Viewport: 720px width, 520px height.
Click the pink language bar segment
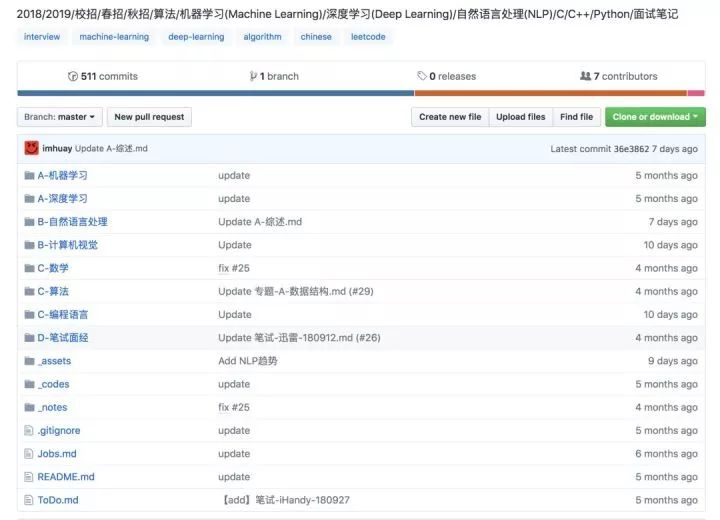tap(696, 93)
